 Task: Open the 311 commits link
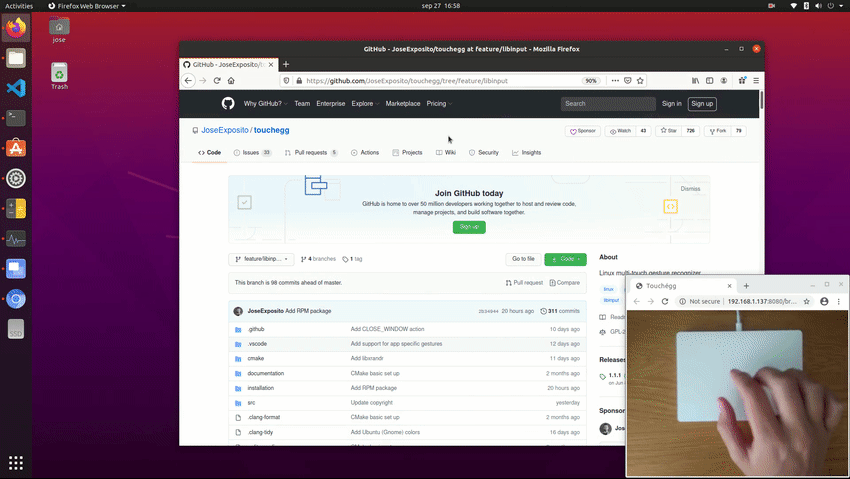pyautogui.click(x=560, y=311)
